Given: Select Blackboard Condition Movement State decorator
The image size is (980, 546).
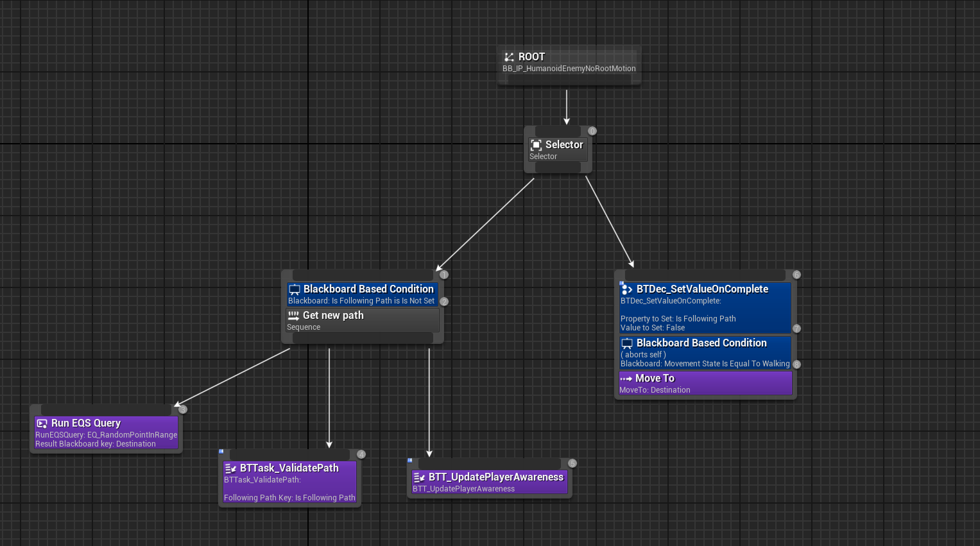Looking at the screenshot, I should (x=705, y=353).
